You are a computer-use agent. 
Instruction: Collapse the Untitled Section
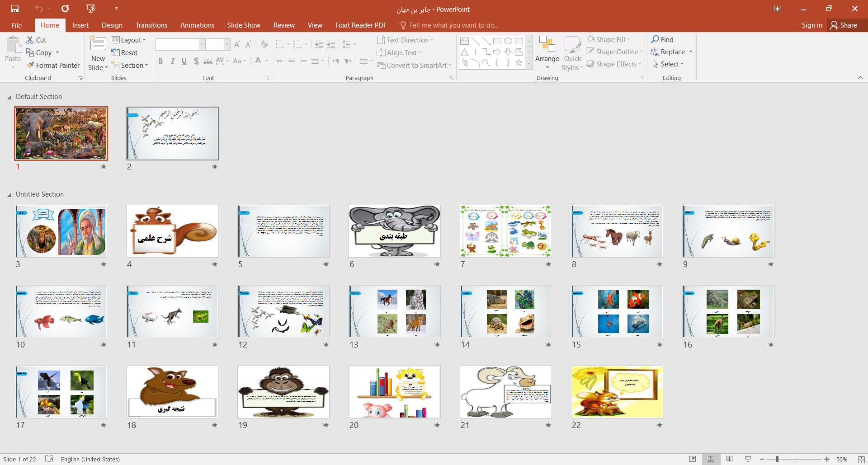tap(9, 195)
